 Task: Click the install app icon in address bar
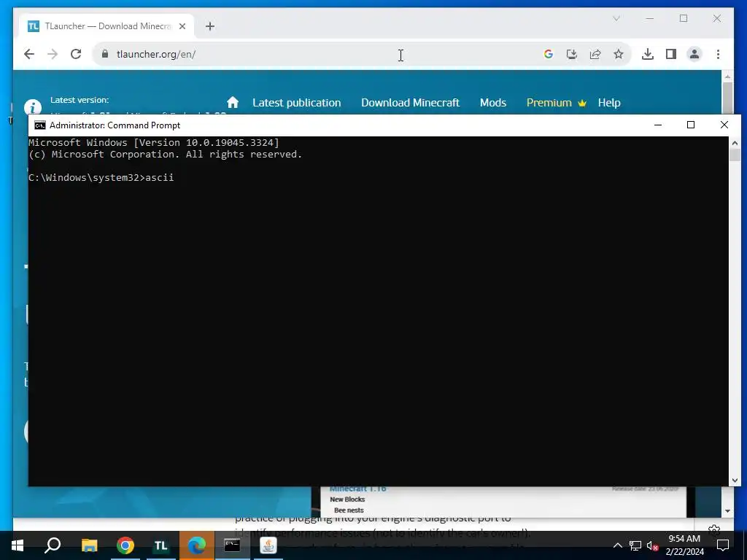point(572,54)
